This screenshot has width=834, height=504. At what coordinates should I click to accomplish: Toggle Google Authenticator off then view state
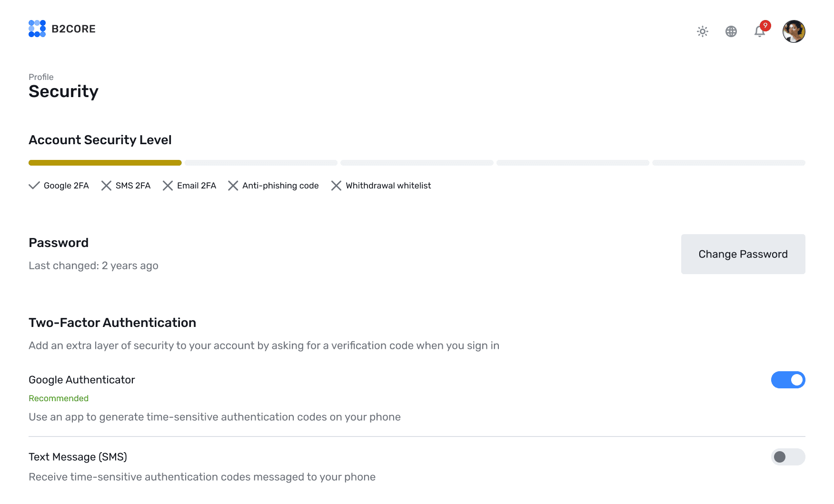pyautogui.click(x=788, y=380)
